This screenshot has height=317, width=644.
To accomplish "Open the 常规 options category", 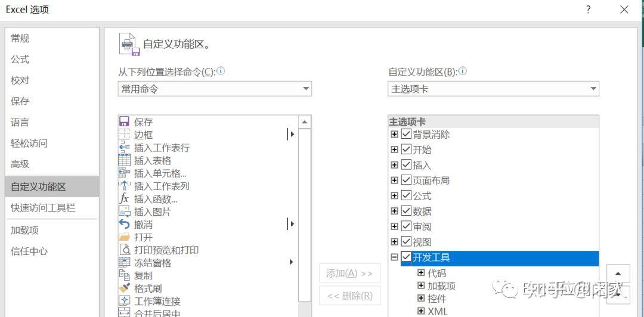I will pyautogui.click(x=52, y=39).
